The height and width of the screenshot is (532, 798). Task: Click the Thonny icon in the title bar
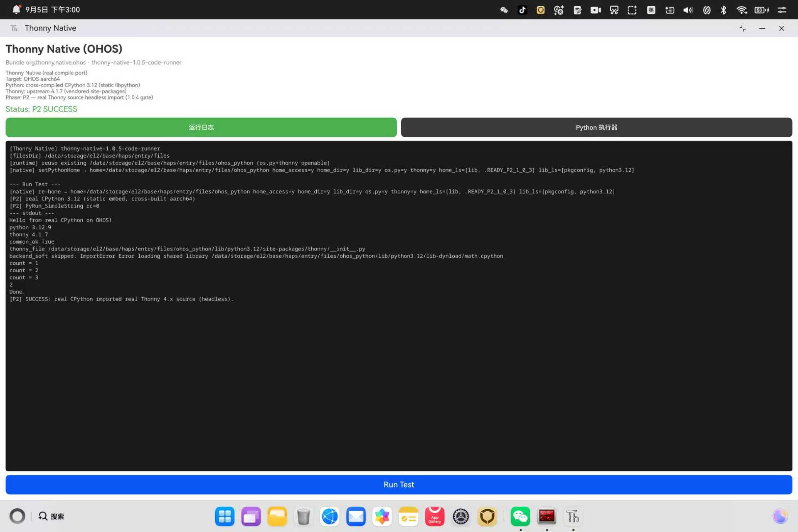14,28
